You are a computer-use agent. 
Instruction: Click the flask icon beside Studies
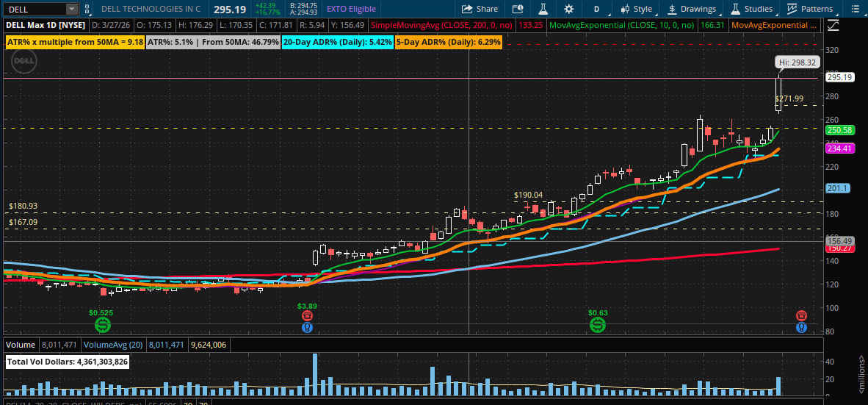[x=736, y=9]
